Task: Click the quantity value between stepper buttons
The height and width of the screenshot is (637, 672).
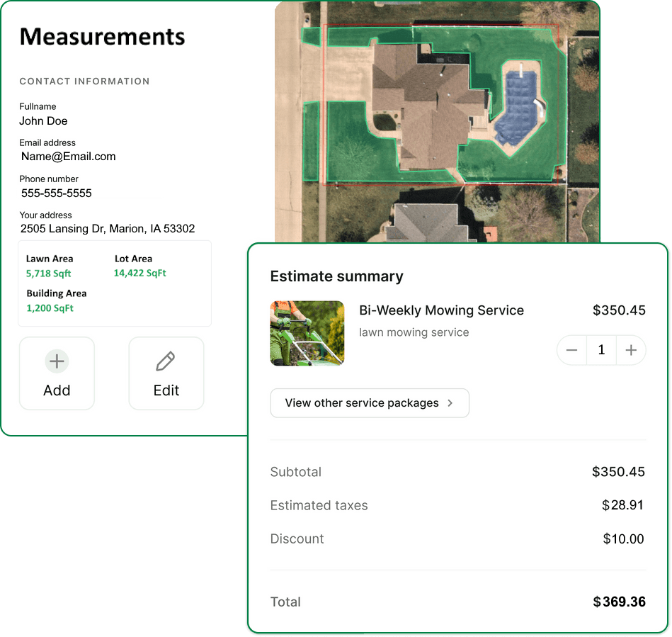Action: point(601,350)
